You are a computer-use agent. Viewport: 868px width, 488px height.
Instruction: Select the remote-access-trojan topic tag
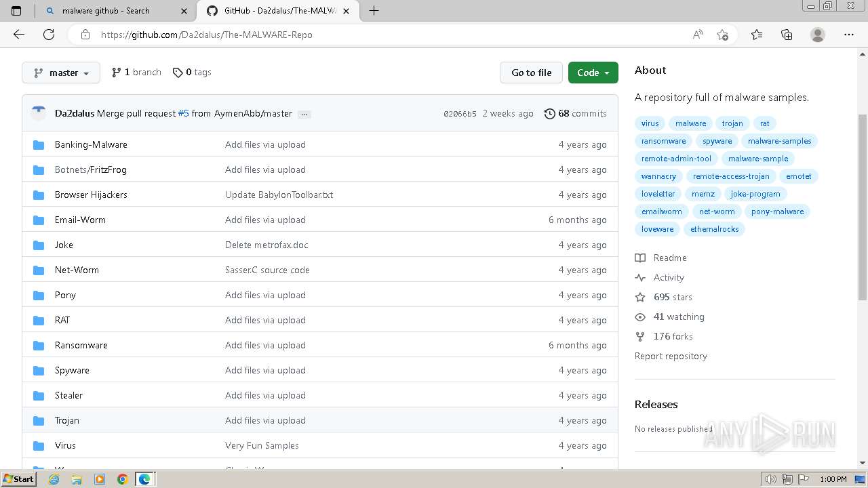731,176
